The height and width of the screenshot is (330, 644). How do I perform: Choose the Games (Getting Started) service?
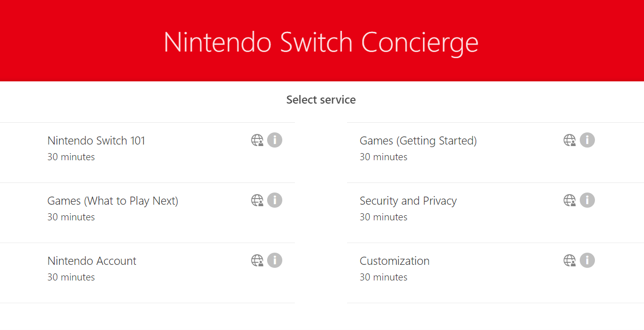(418, 140)
